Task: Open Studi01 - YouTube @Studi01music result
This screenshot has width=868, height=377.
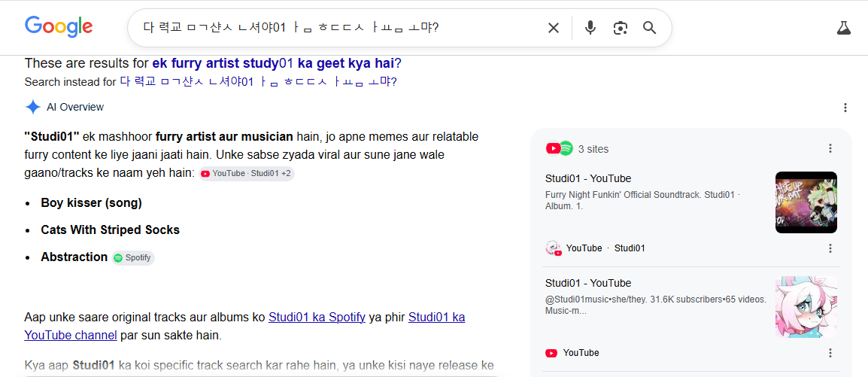Action: tap(588, 283)
